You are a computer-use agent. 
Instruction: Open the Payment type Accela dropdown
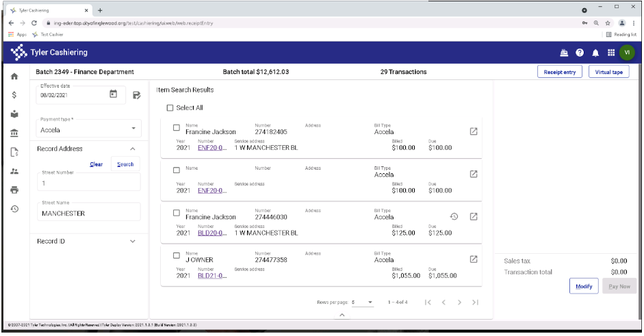(89, 129)
